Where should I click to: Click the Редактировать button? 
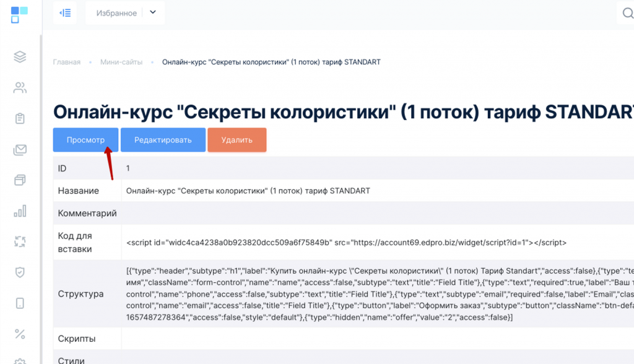coord(163,140)
